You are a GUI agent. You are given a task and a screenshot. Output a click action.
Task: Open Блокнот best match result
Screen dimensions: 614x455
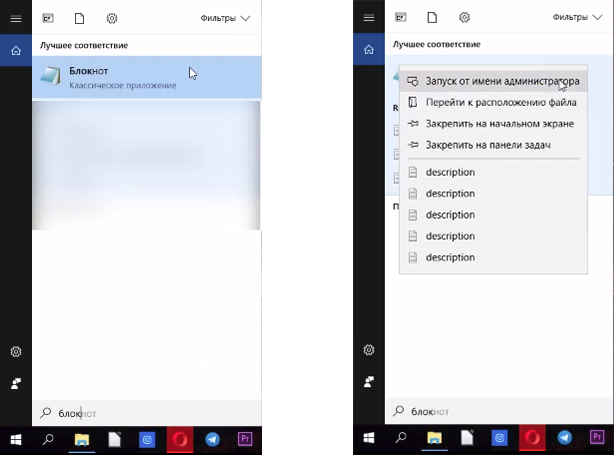click(x=147, y=77)
